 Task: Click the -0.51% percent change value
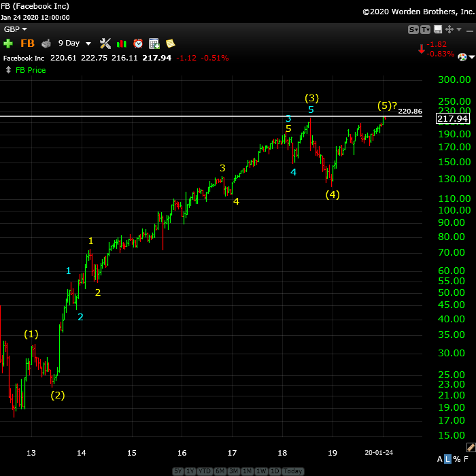(x=215, y=58)
